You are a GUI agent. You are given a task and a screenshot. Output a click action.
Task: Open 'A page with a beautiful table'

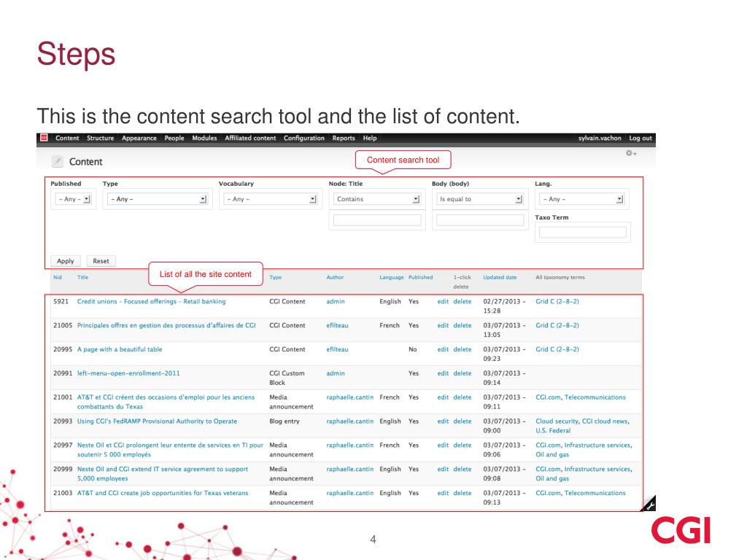pyautogui.click(x=120, y=349)
